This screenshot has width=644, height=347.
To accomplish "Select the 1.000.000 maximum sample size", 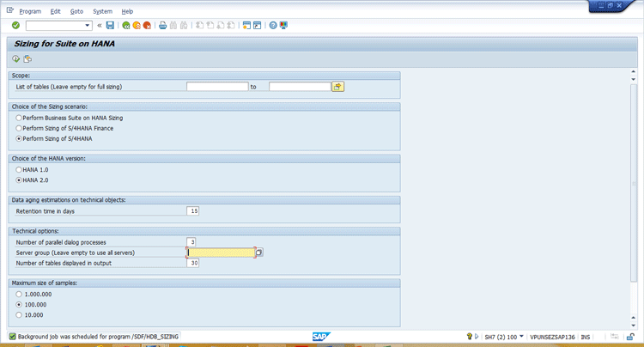I will click(x=19, y=295).
